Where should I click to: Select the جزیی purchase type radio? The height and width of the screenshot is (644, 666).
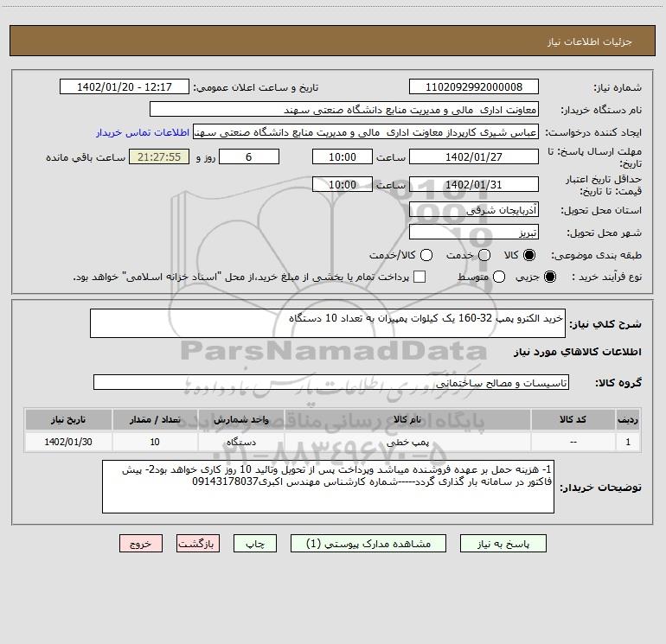(x=549, y=277)
